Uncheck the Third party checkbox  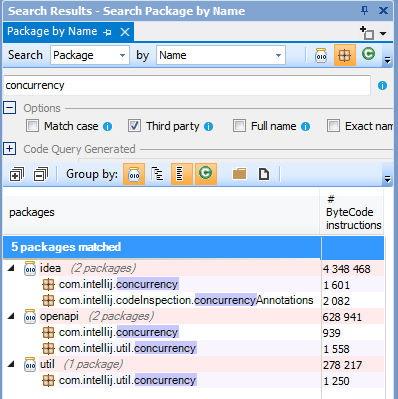[134, 126]
